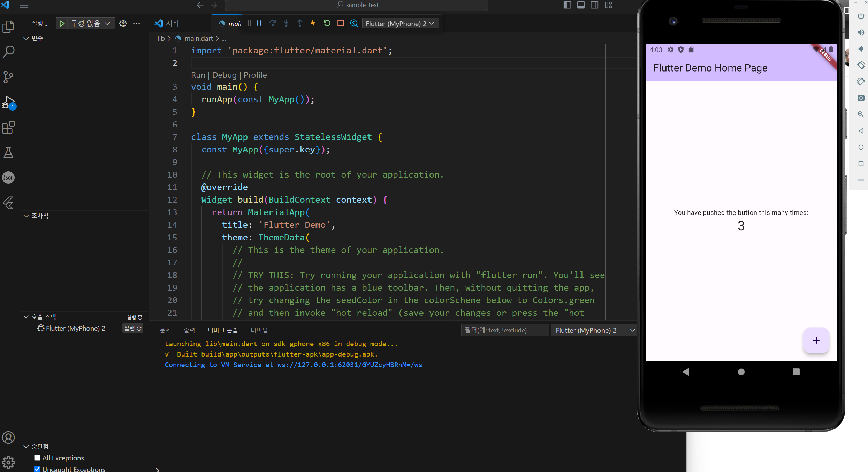The width and height of the screenshot is (868, 472).
Task: Open the Flutter sidebar icon
Action: click(8, 203)
